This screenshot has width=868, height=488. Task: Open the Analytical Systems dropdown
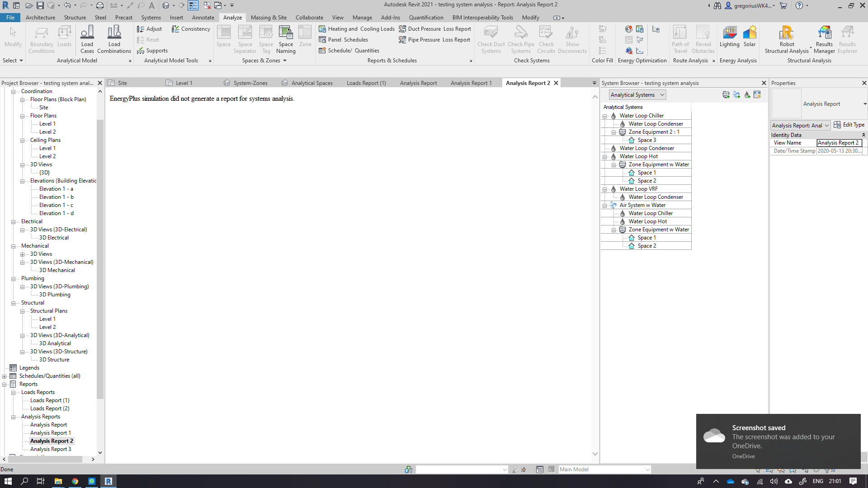click(637, 95)
